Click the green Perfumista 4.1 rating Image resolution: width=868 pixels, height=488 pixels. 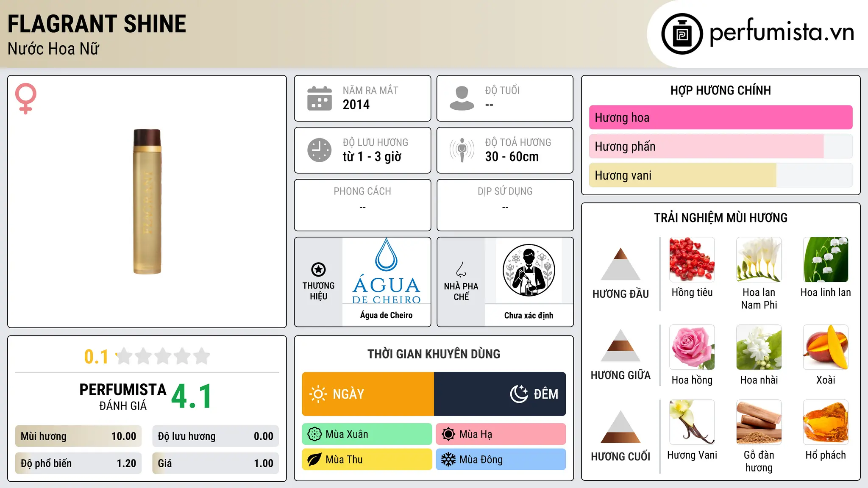[192, 396]
